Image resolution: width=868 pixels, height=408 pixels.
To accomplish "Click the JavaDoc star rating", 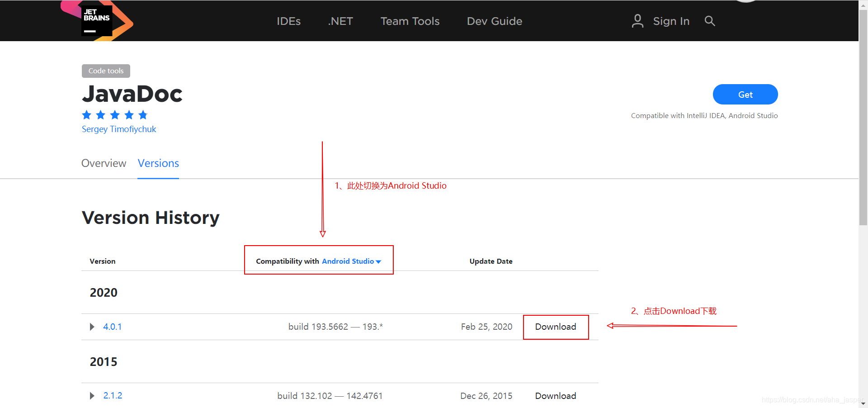I will coord(115,115).
